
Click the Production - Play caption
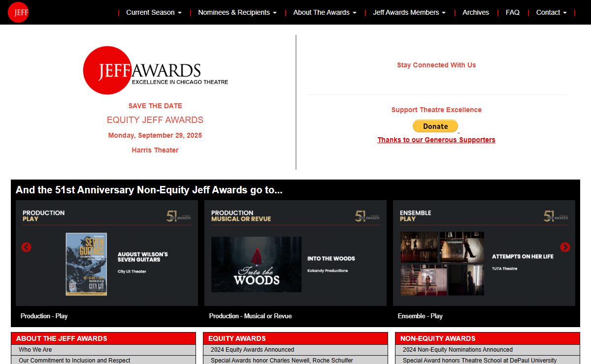44,316
